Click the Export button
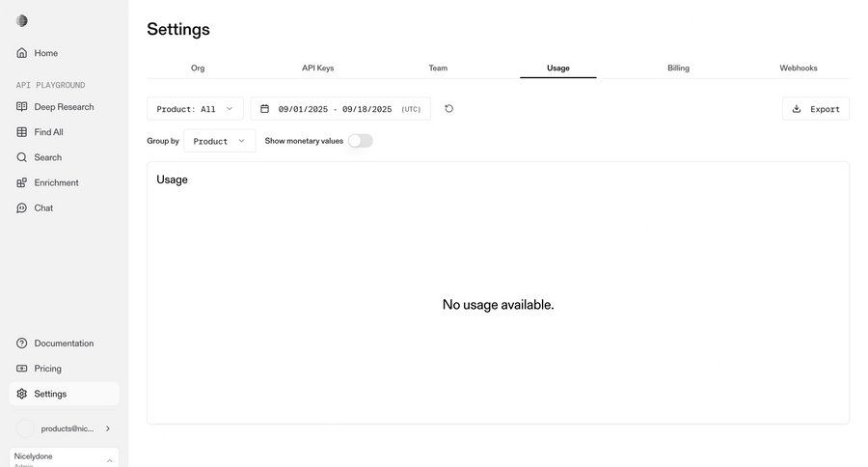This screenshot has height=467, width=868. 815,109
